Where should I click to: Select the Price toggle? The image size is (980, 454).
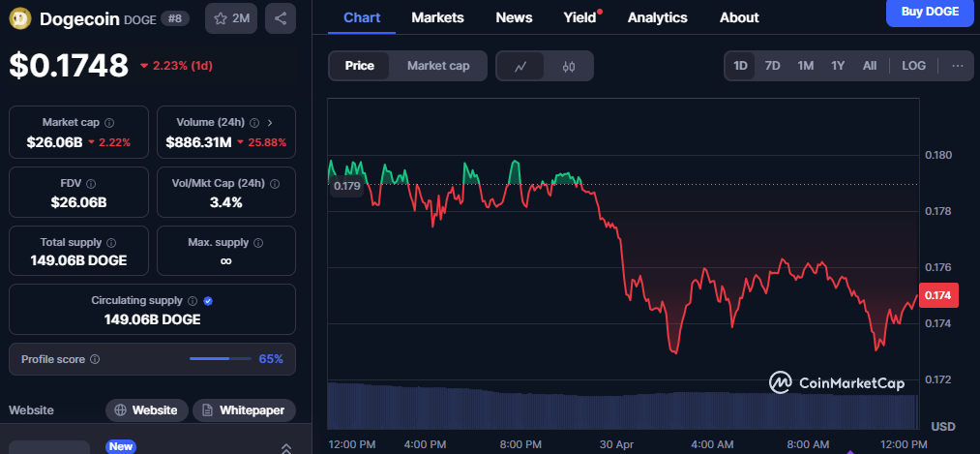[359, 66]
